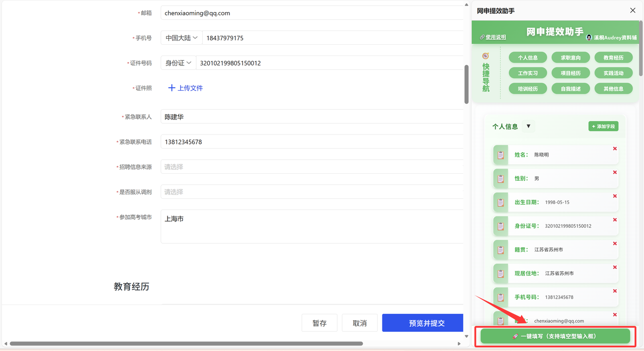点击出生日期字段的剪贴板图标
This screenshot has width=644, height=351.
coord(501,202)
